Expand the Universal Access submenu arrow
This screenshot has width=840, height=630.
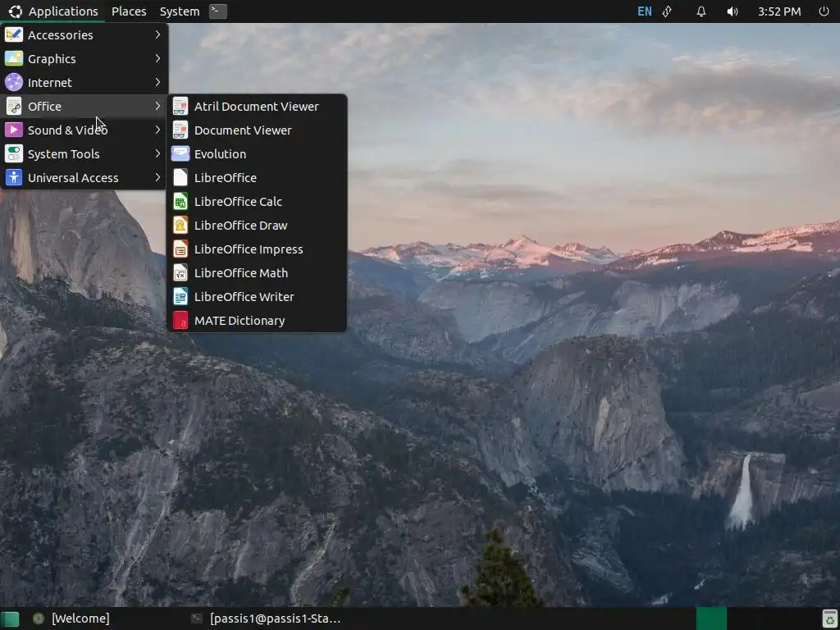pos(157,177)
